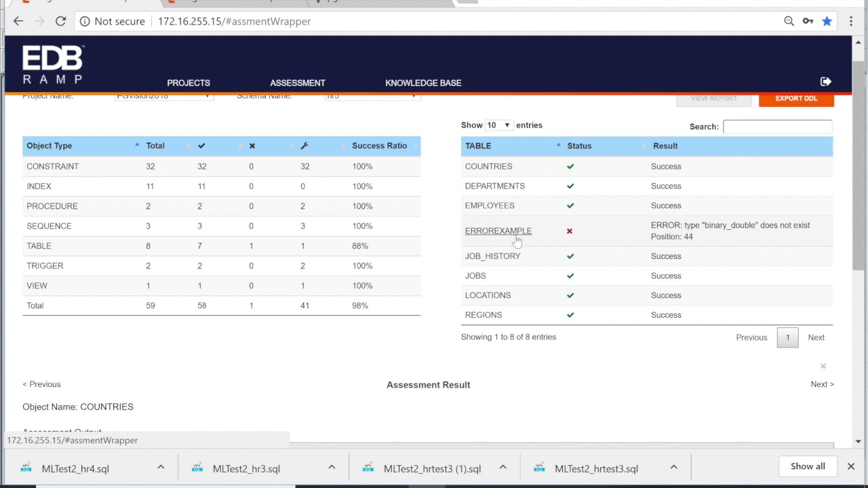Go to Next page of entries
This screenshot has width=868, height=488.
tap(816, 338)
